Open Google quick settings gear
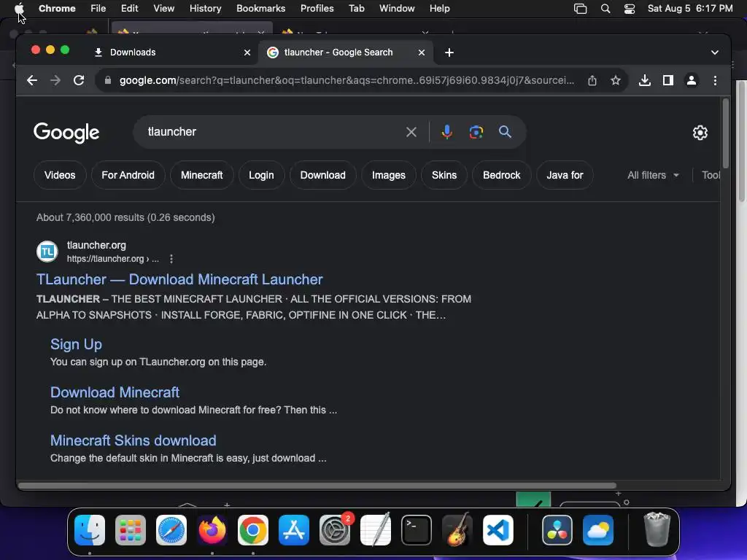The image size is (747, 560). [700, 133]
